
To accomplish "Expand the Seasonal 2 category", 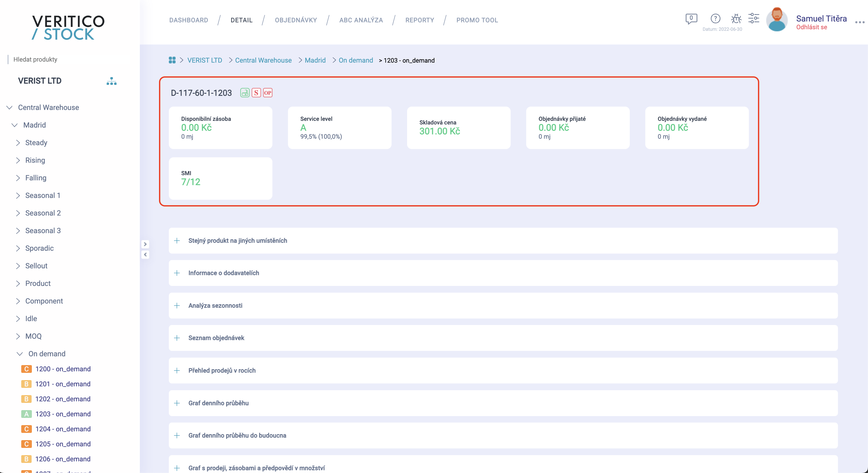I will click(18, 213).
